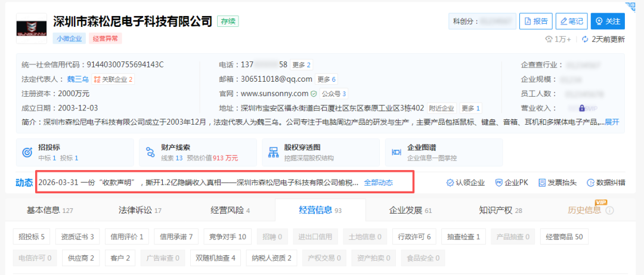Open the 报告 report button
This screenshot has height=275, width=644.
(535, 21)
